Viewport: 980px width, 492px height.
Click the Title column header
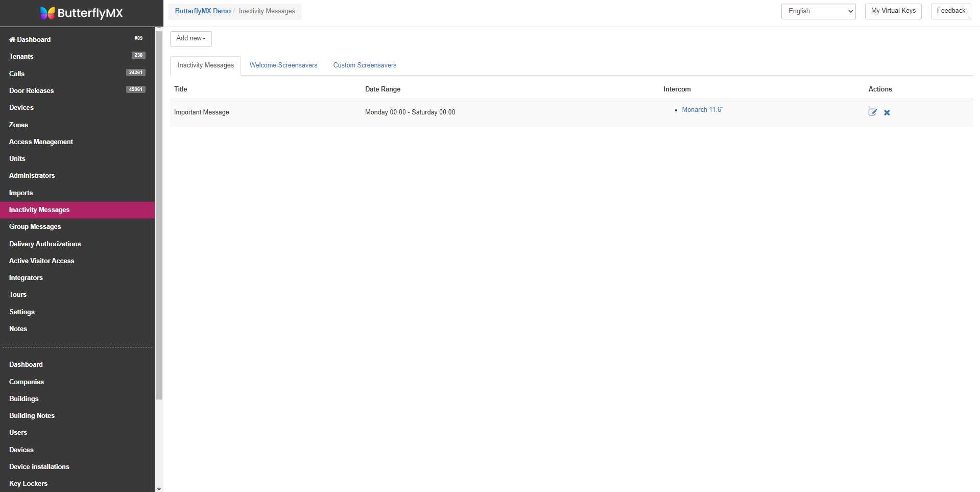coord(180,89)
